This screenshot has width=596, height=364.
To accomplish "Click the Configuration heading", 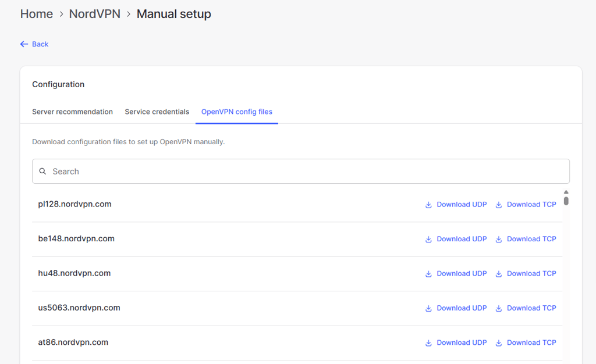I will pyautogui.click(x=58, y=84).
